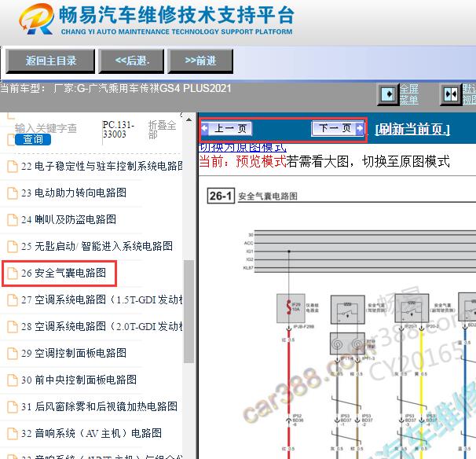
Task: Open 28 空调系统电路图 (2.0T-GDI)
Action: tap(101, 326)
